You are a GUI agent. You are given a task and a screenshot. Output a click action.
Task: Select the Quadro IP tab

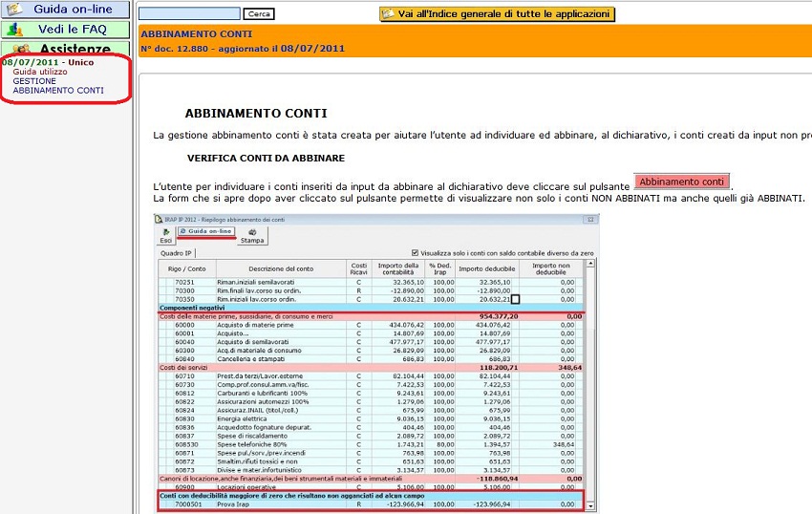coord(176,253)
